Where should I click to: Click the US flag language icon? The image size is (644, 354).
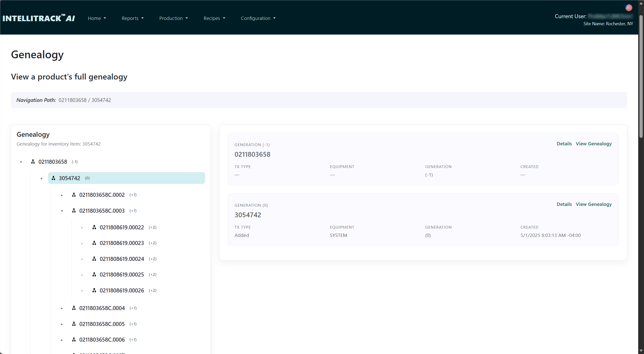click(629, 8)
